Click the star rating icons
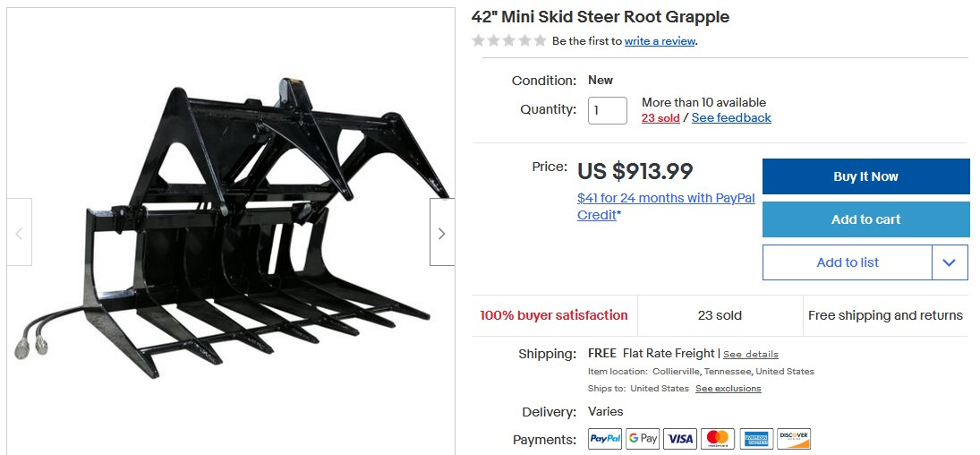 click(x=508, y=40)
